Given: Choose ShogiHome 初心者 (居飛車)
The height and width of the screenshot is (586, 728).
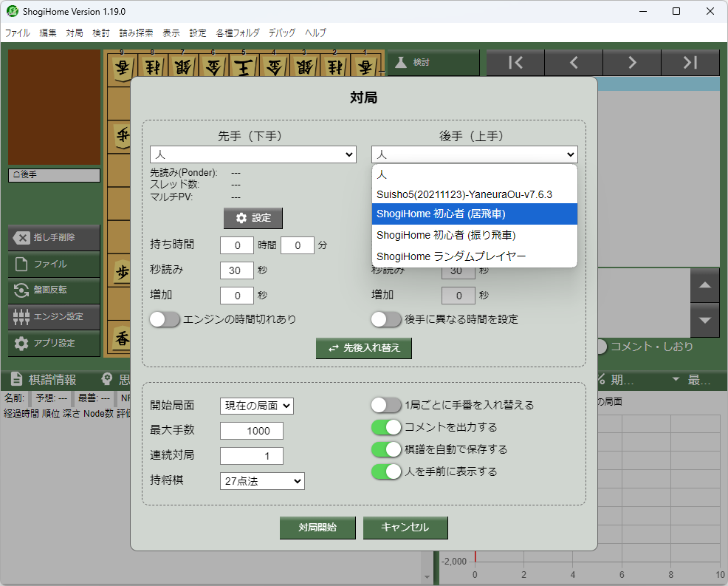Looking at the screenshot, I should 475,214.
